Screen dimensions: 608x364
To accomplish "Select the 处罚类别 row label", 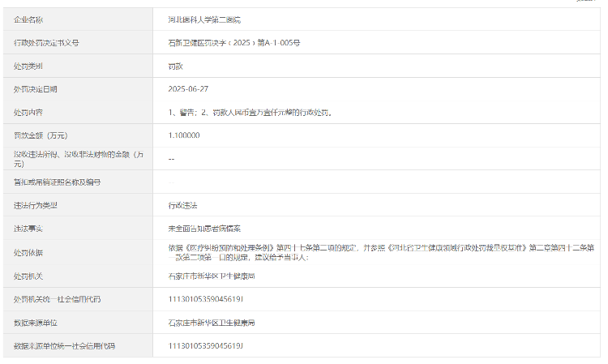I will [28, 66].
